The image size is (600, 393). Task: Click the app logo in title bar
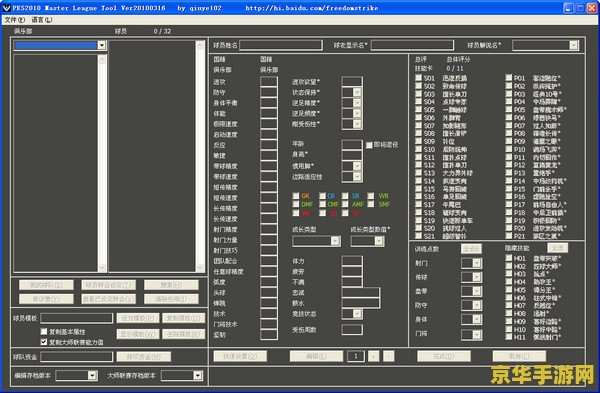(x=7, y=8)
